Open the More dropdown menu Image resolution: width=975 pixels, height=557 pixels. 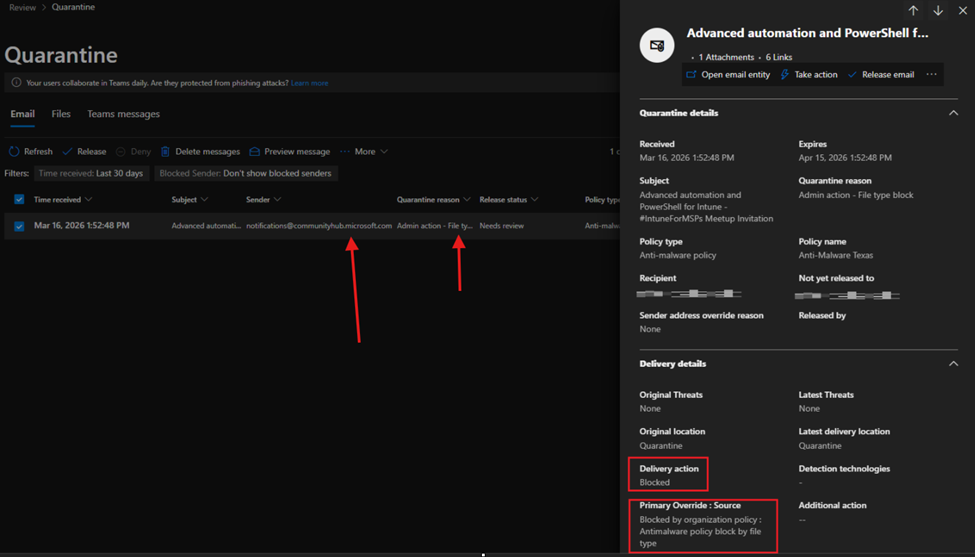point(365,152)
